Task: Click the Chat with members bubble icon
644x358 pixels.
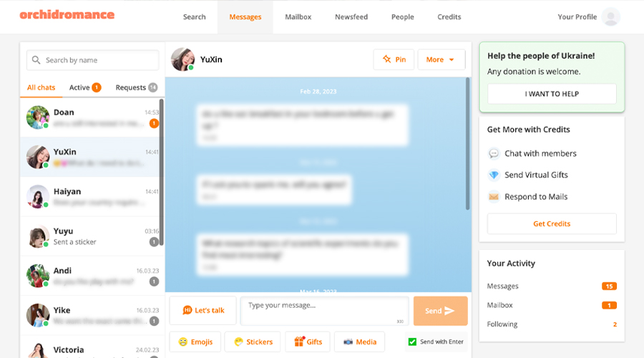Action: click(494, 153)
